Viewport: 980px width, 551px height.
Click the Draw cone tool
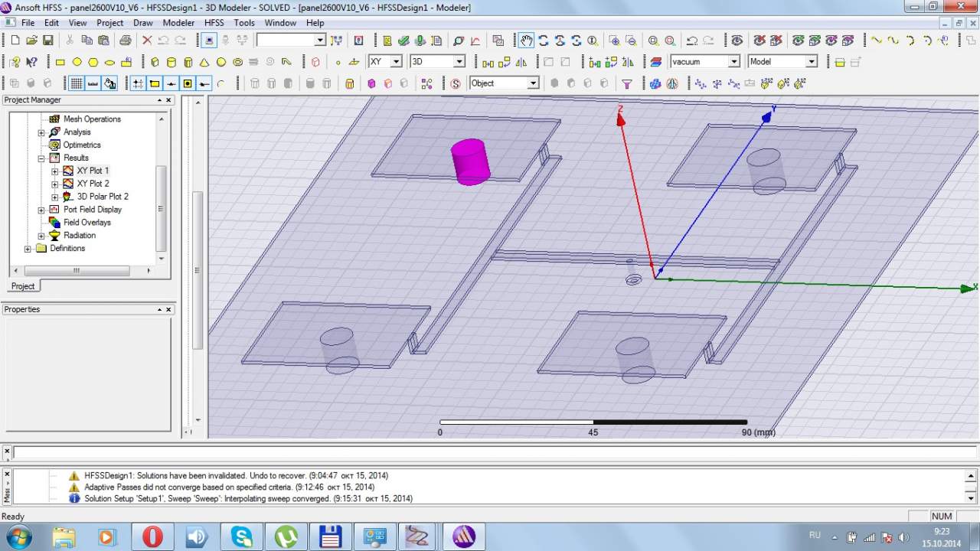click(204, 62)
